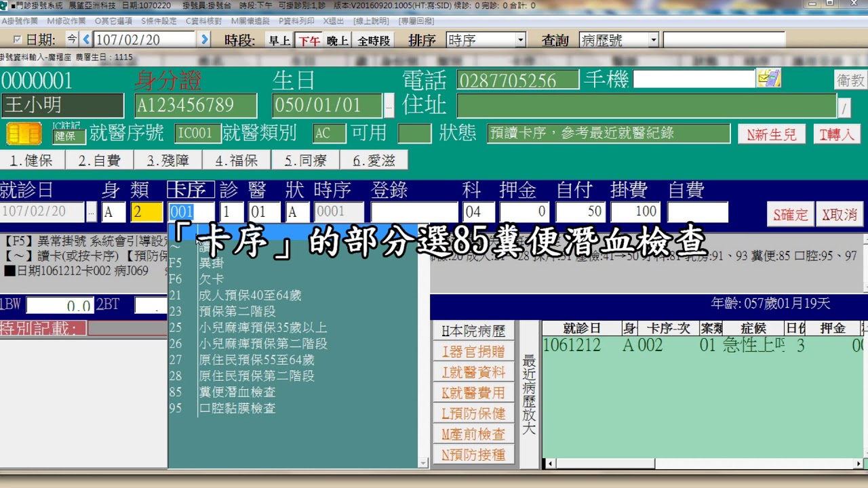Click the 今 today button
The image size is (868, 488).
(x=72, y=39)
